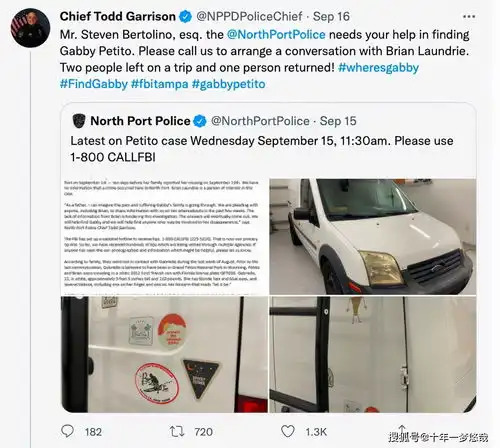Open the #FindGabby hashtag
The height and width of the screenshot is (448, 500).
[94, 84]
